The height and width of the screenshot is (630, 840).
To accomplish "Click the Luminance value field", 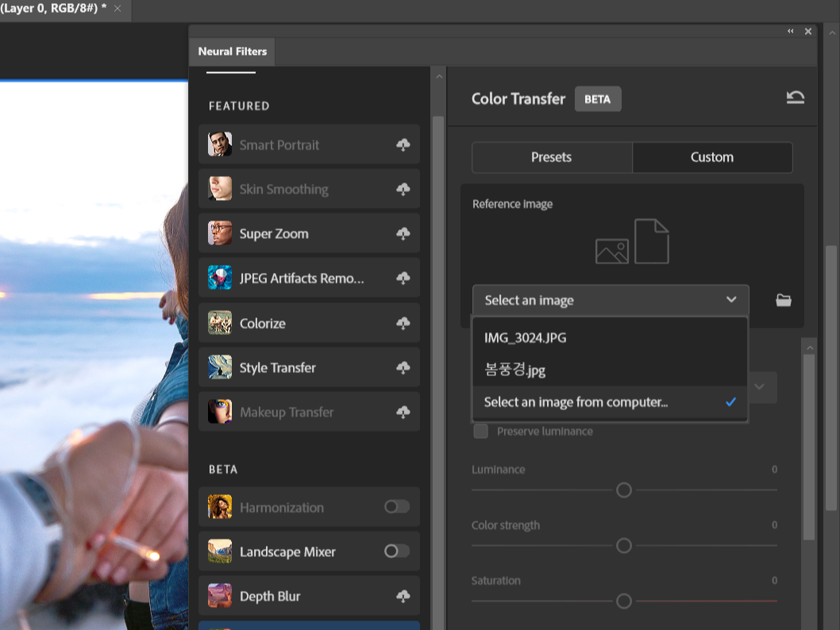I will (774, 470).
